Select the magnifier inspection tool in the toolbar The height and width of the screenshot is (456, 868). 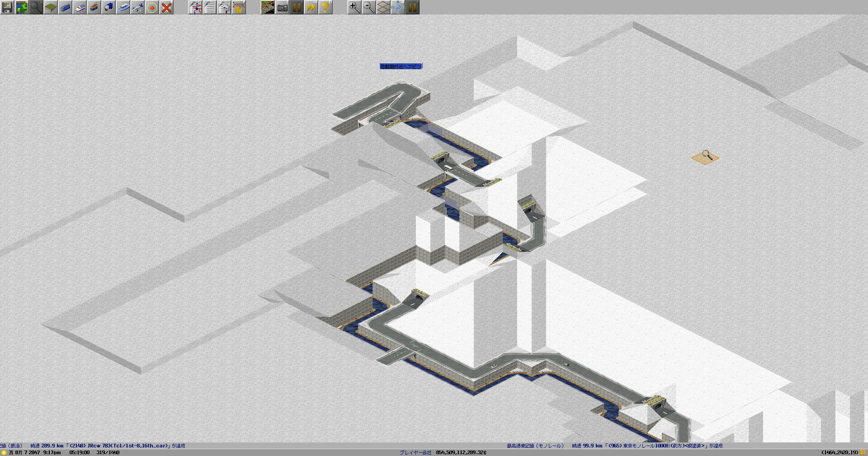(36, 7)
